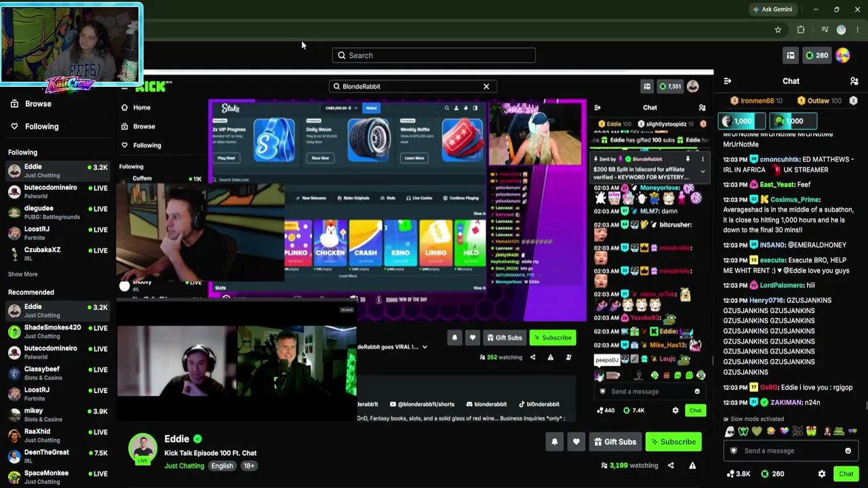Expand Show more in the Following list
The width and height of the screenshot is (868, 488).
pos(22,274)
